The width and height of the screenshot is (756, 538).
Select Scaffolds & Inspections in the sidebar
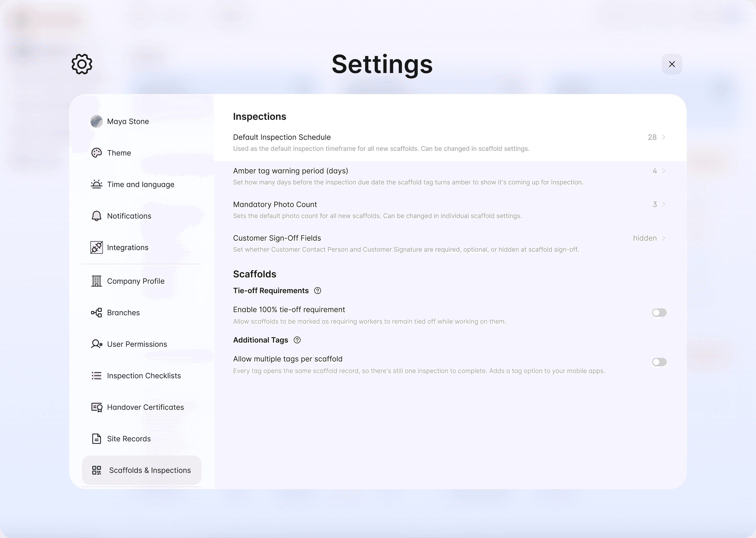click(x=142, y=470)
